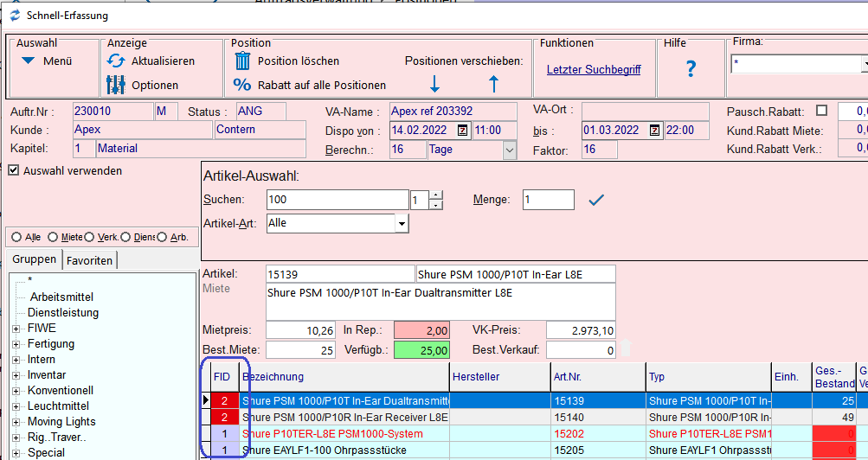Move position up with blue arrow
The image size is (868, 460).
(x=493, y=84)
